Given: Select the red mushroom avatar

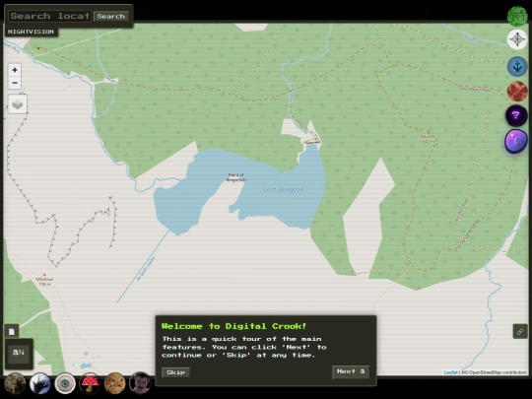Looking at the screenshot, I should point(90,383).
